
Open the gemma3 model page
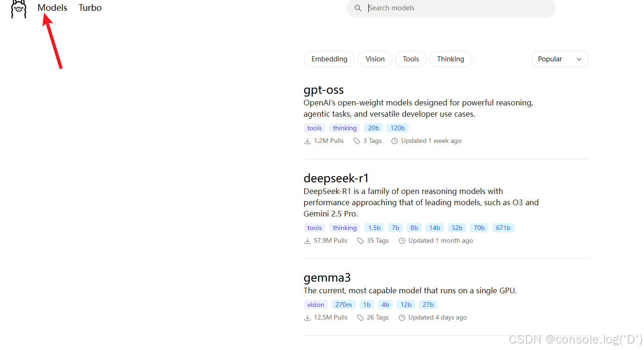click(x=327, y=278)
